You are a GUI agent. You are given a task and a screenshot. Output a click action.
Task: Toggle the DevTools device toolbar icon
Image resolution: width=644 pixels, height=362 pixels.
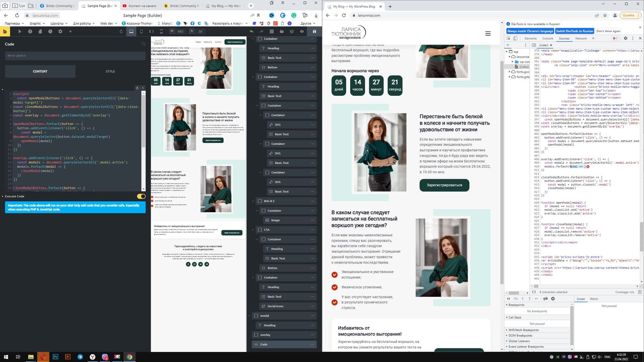515,38
